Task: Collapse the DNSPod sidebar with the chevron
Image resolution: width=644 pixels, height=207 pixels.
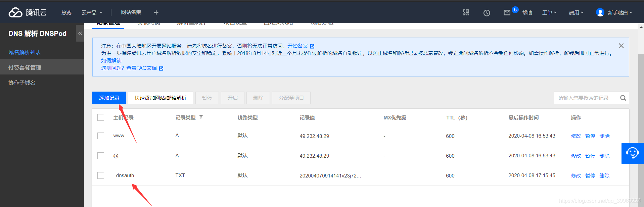Action: point(80,33)
